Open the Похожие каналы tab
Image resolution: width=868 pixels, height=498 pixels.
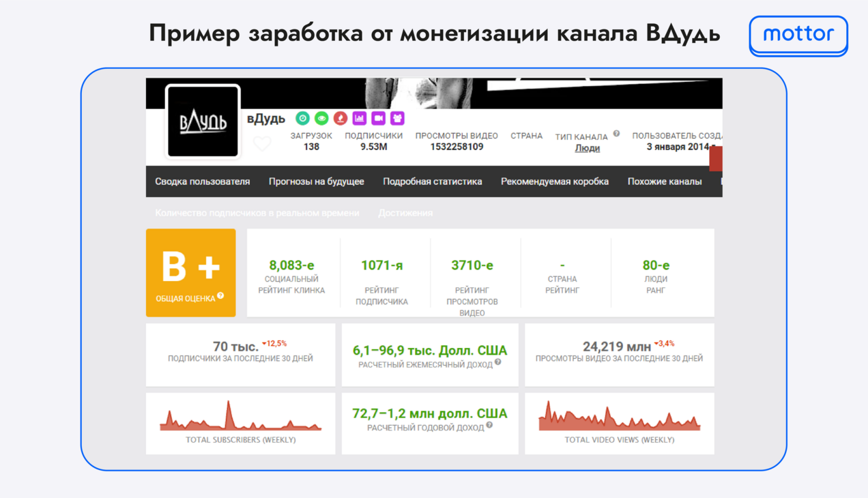point(665,181)
